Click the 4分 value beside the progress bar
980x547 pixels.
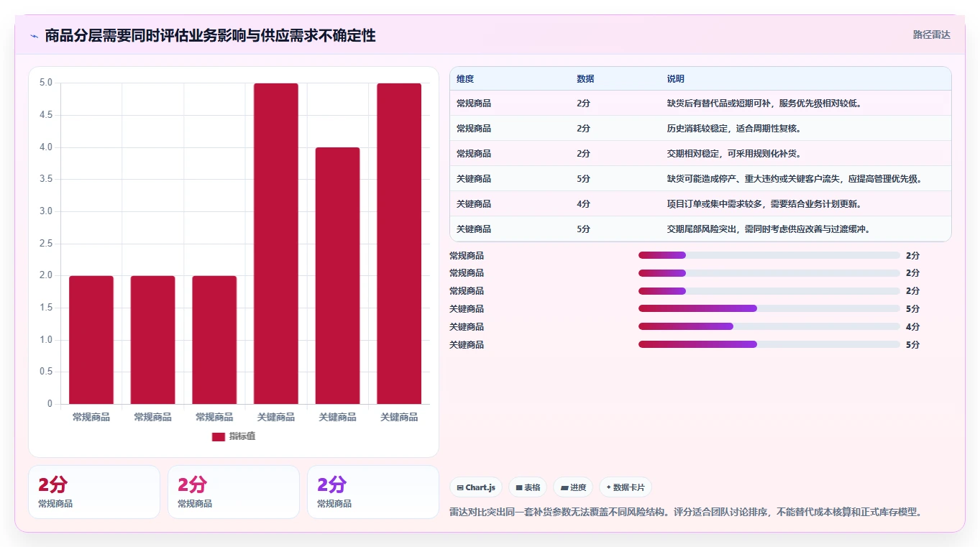coord(912,327)
